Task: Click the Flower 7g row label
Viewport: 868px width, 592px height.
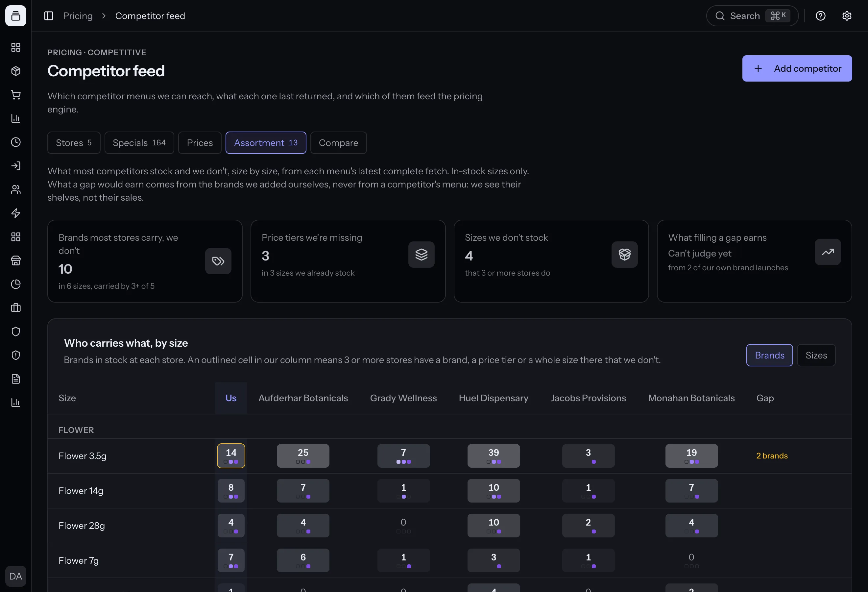Action: pyautogui.click(x=79, y=561)
